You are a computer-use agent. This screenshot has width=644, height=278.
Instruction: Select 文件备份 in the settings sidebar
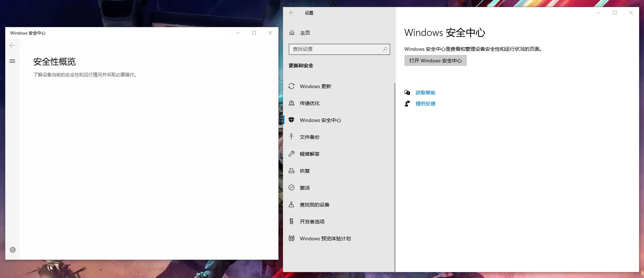[x=309, y=137]
